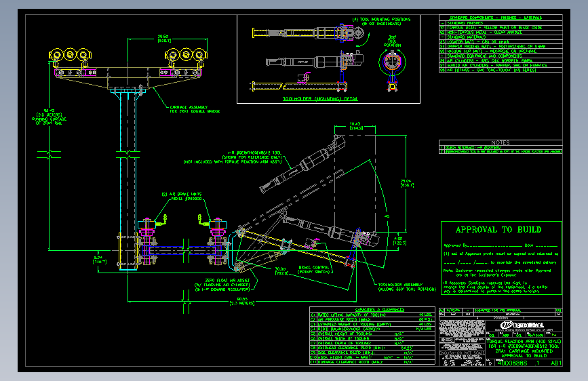
Task: Select the I-R tool reference note above arm
Action: pyautogui.click(x=233, y=157)
